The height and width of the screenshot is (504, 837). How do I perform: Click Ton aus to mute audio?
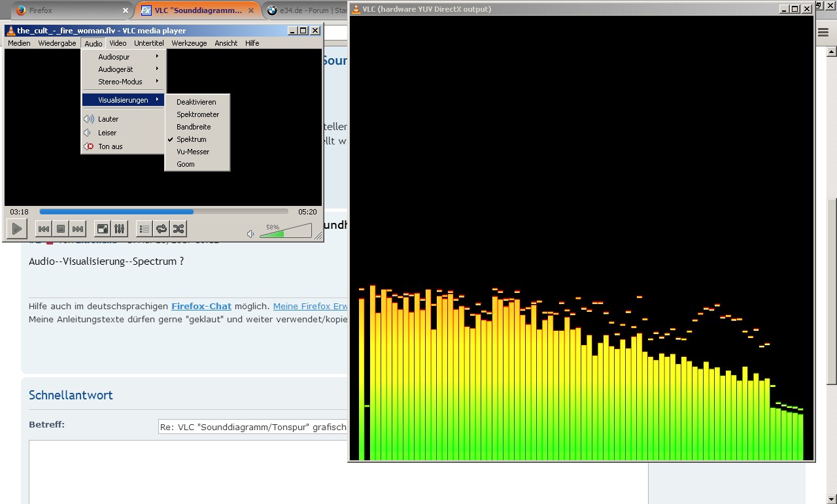point(111,146)
